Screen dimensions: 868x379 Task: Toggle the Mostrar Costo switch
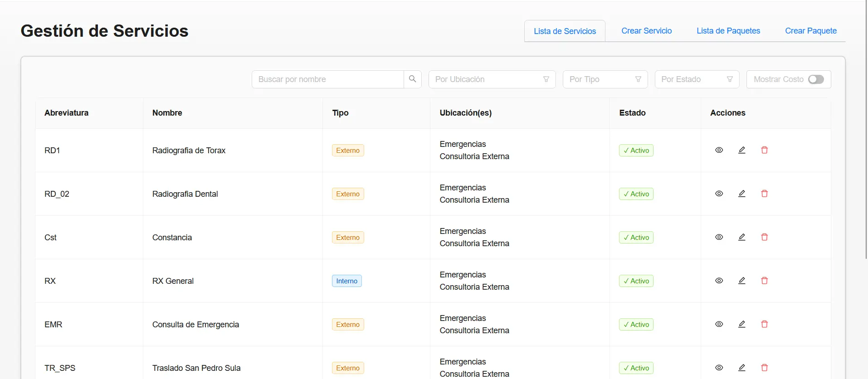point(816,79)
